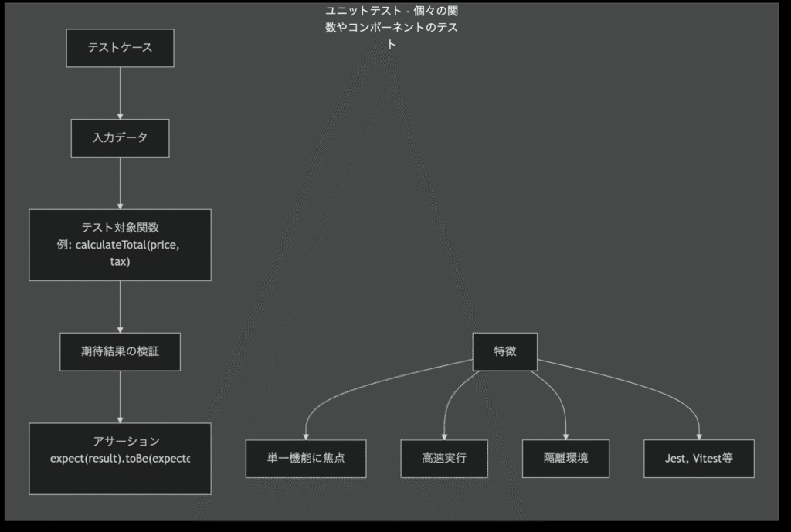Click the arrow from テストケース to 入力データ
The width and height of the screenshot is (791, 532).
(120, 93)
